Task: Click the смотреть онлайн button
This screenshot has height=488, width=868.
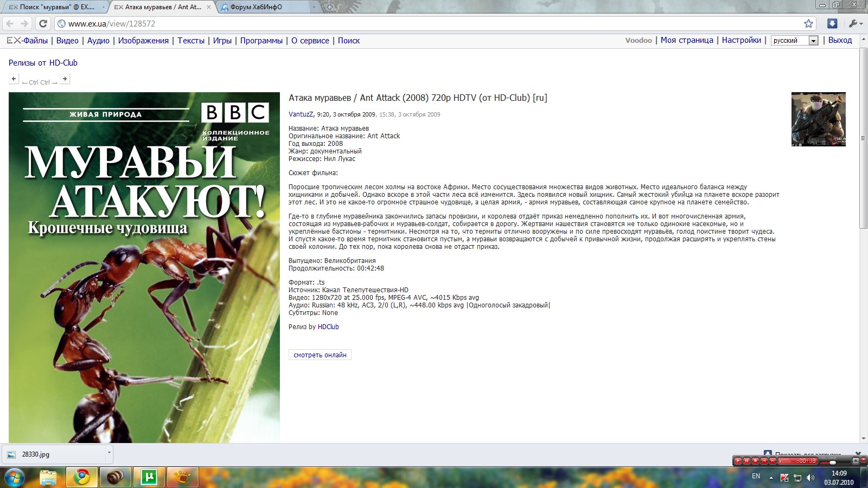Action: [320, 355]
